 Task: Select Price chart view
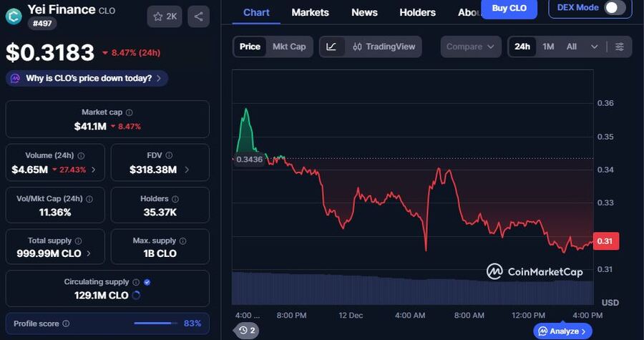250,47
